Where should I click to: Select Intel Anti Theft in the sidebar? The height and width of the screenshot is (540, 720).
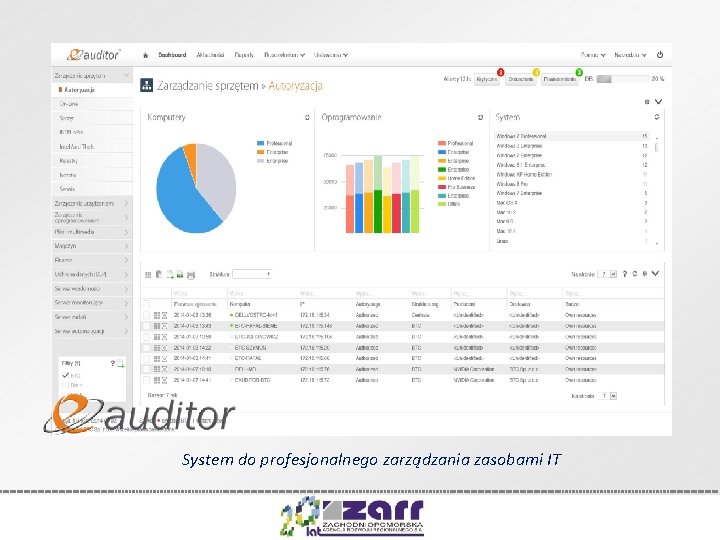[x=92, y=146]
